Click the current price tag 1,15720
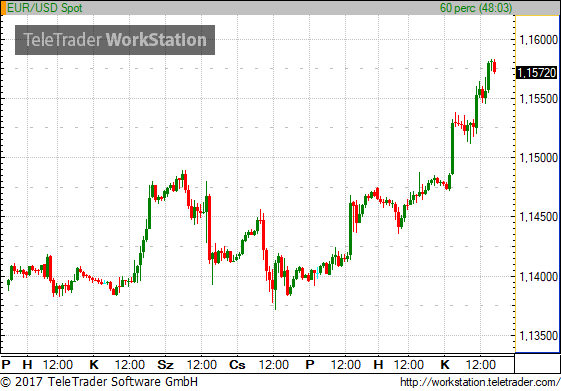Image resolution: width=561 pixels, height=391 pixels. click(x=537, y=73)
